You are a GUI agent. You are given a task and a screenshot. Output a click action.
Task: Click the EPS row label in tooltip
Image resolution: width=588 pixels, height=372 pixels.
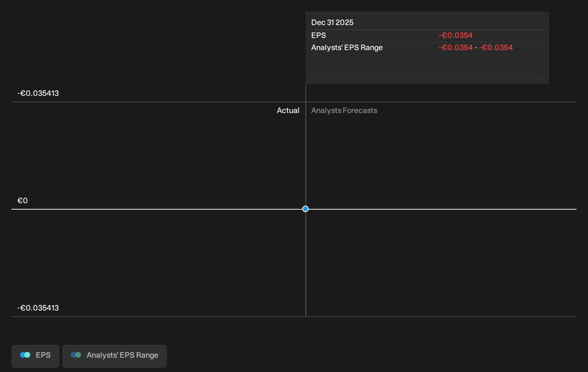(x=319, y=35)
